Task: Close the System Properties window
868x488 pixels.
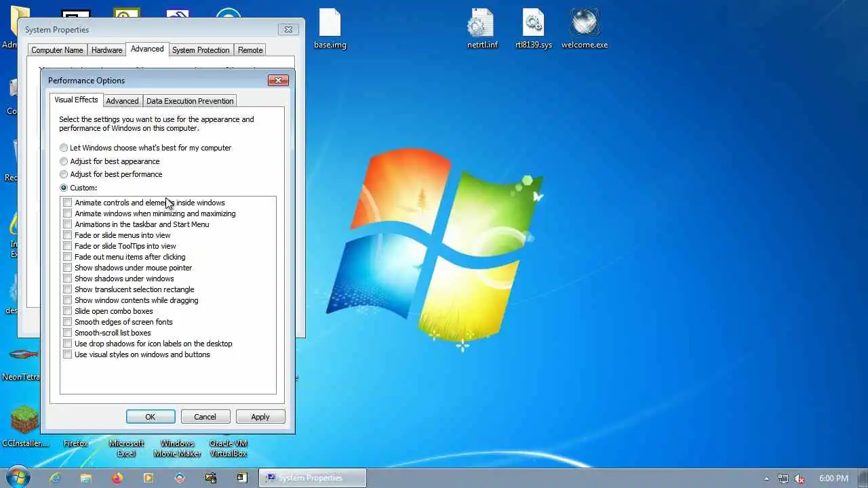Action: point(288,29)
